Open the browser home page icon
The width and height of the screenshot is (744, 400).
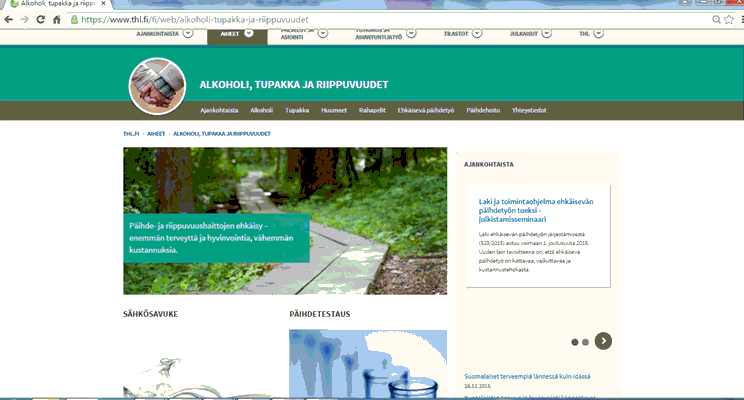pos(57,19)
